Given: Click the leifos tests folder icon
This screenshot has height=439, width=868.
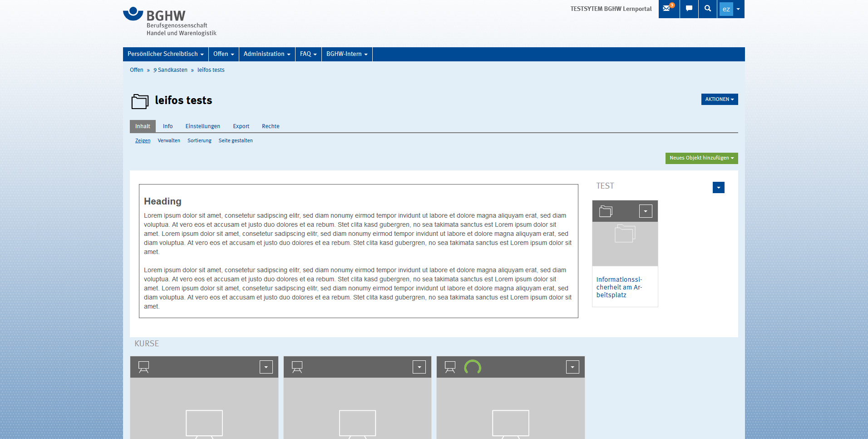Looking at the screenshot, I should 140,101.
